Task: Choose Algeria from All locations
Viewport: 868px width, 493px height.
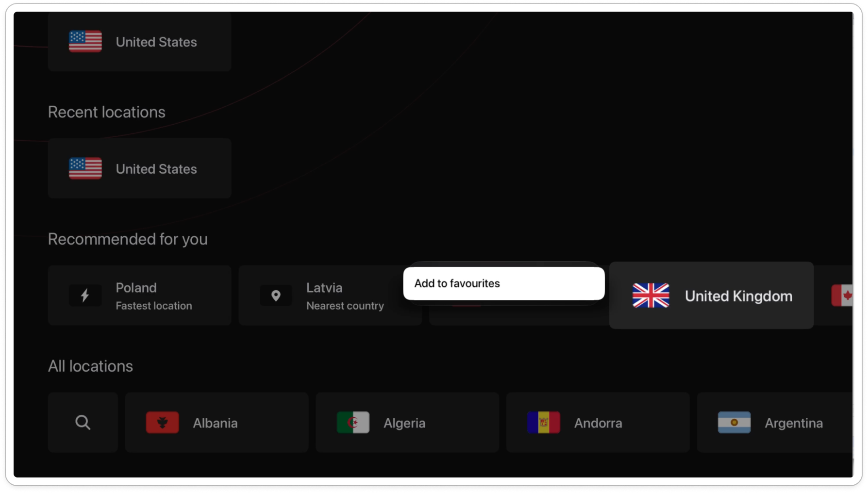Action: tap(407, 423)
